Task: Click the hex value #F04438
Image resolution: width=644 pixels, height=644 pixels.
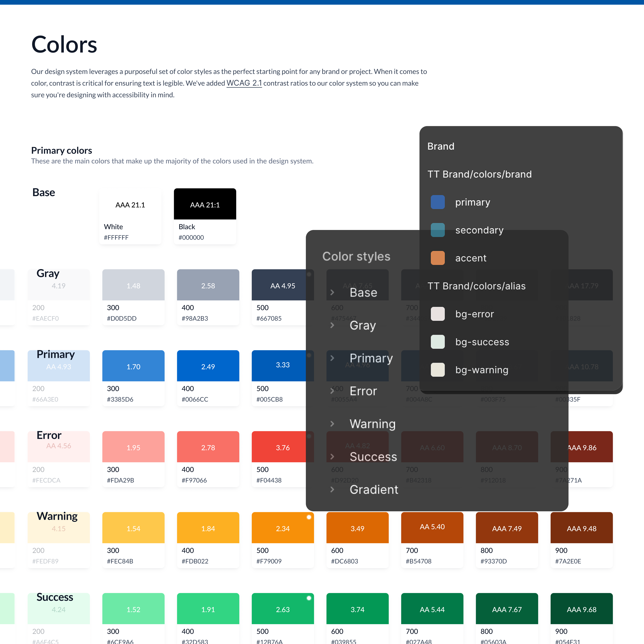Action: click(x=269, y=480)
